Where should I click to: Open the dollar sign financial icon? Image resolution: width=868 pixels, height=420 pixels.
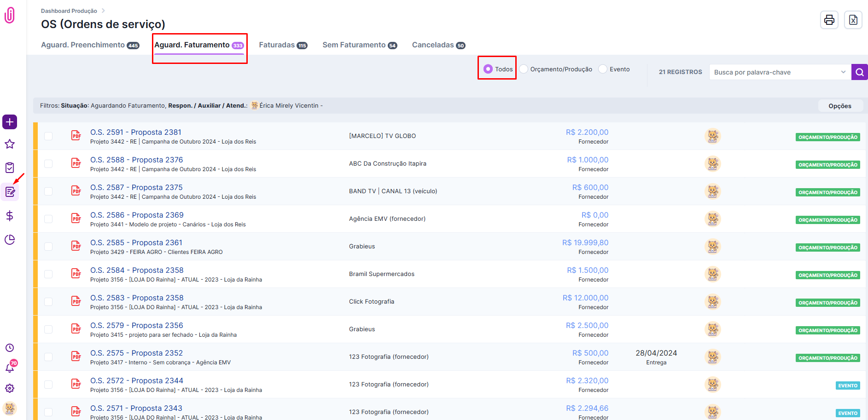click(10, 216)
